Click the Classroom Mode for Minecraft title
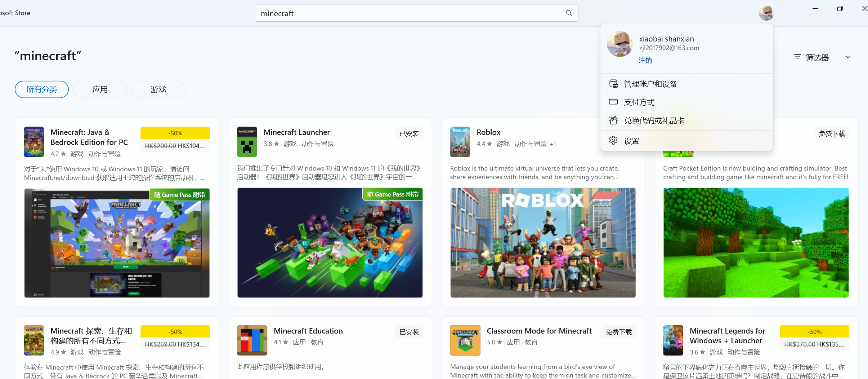The height and width of the screenshot is (379, 868). click(x=539, y=331)
